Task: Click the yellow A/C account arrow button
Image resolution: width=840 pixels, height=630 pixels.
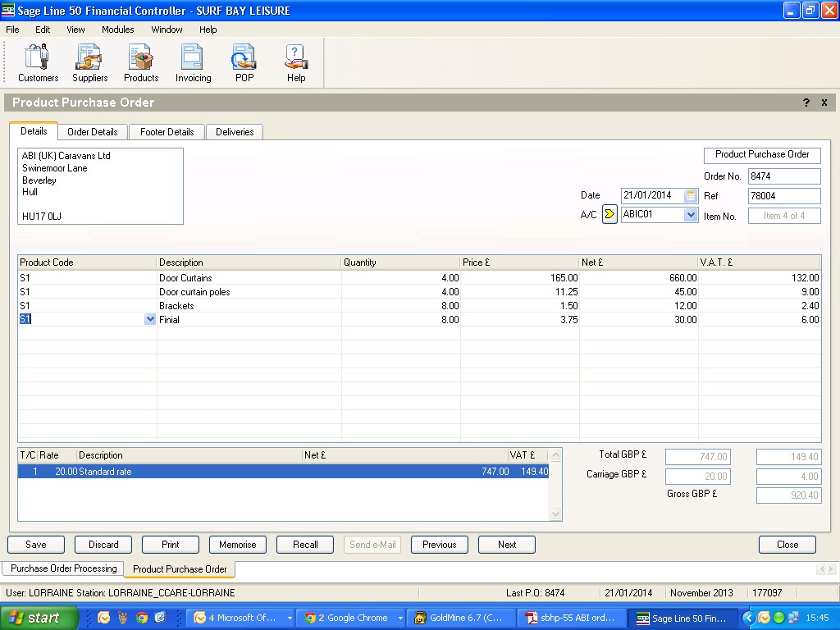Action: tap(609, 214)
